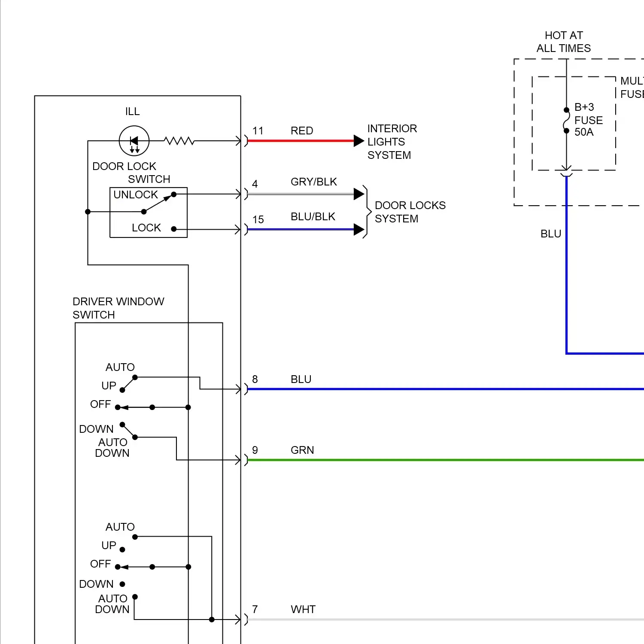Click the light gray wire from pin 7

(446, 620)
